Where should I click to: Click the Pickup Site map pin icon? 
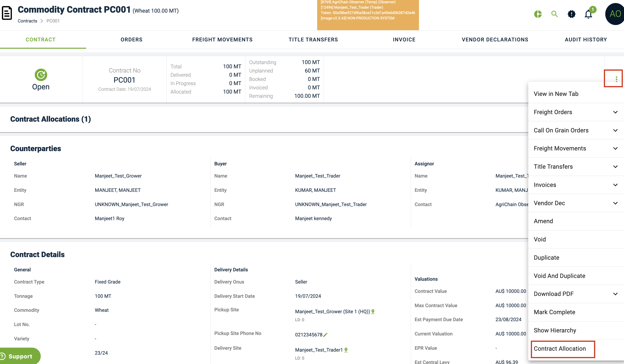pyautogui.click(x=373, y=311)
